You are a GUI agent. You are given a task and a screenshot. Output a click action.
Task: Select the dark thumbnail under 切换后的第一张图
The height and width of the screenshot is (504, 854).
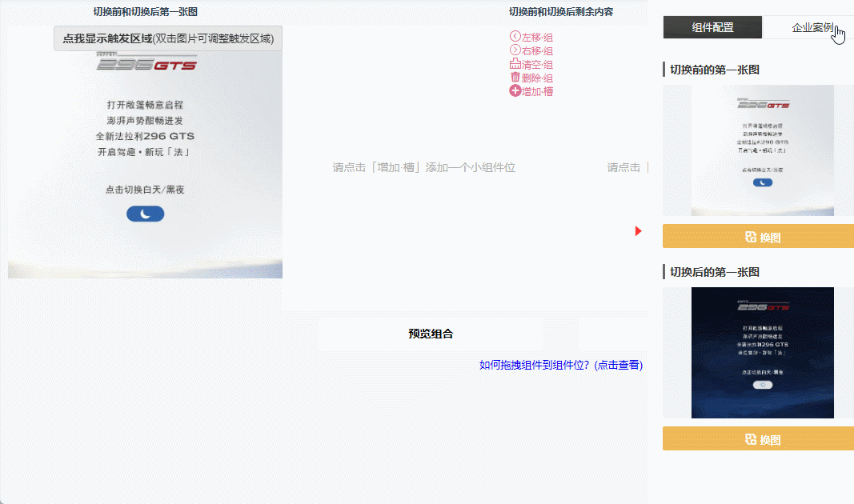tap(763, 354)
